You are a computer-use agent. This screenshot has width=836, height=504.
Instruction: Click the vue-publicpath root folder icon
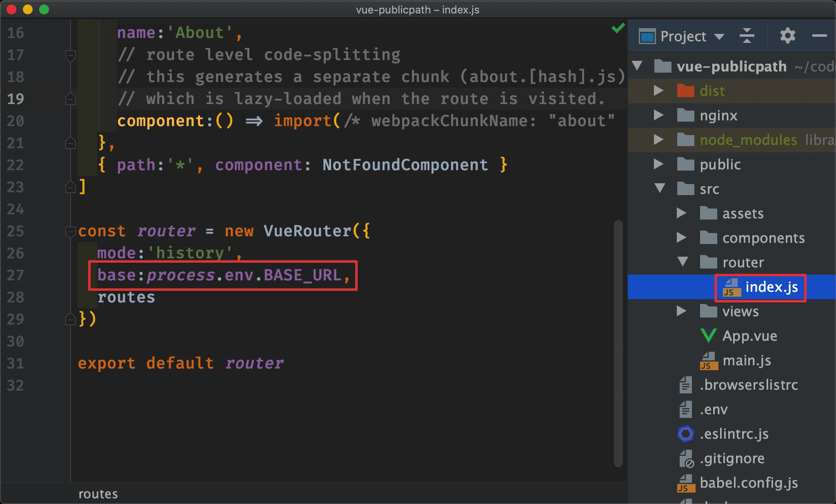(x=663, y=66)
